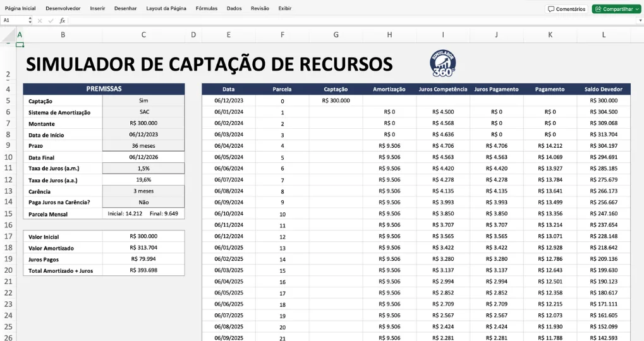Screen dimensions: 644x341
Task: Click the 'Saldo Devedor' table header
Action: (604, 89)
